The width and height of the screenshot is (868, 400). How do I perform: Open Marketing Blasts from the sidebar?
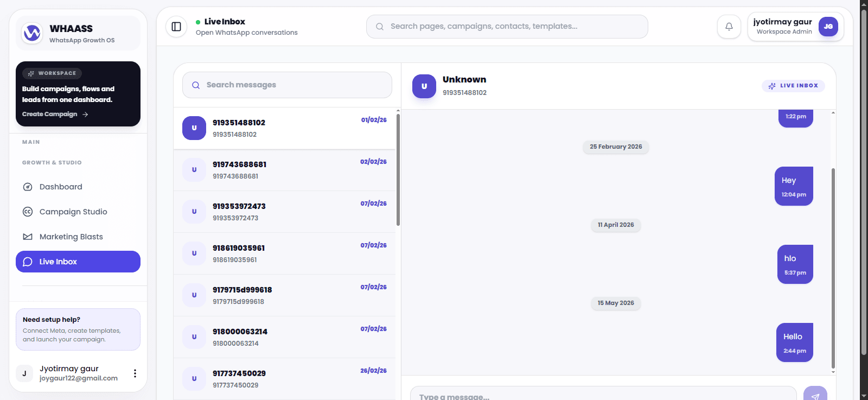coord(78,237)
